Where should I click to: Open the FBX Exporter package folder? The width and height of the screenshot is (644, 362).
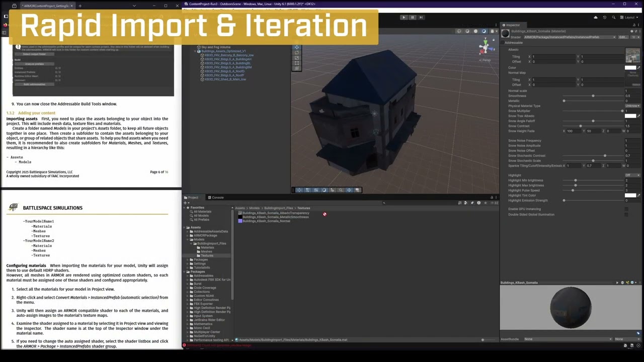click(203, 304)
